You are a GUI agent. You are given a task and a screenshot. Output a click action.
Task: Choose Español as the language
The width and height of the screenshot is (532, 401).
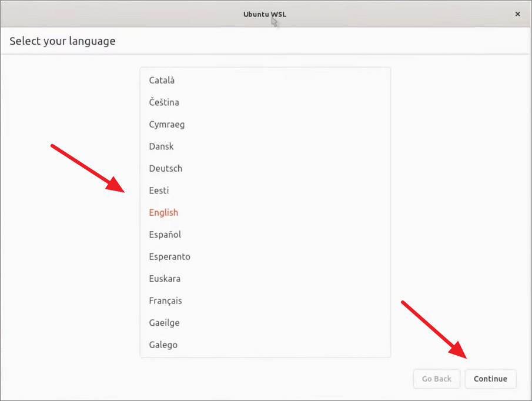(265, 235)
